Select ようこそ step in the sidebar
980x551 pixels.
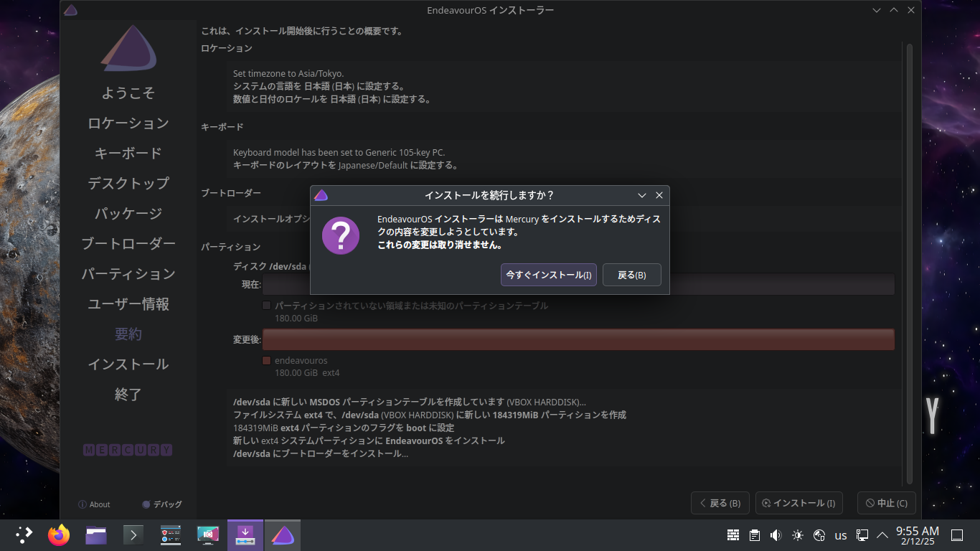click(x=128, y=93)
